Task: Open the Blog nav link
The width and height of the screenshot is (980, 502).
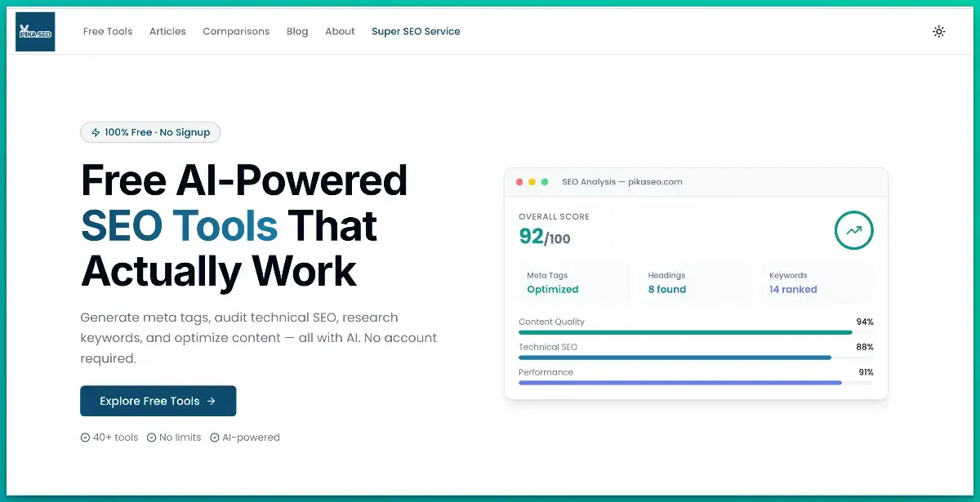Action: (297, 32)
